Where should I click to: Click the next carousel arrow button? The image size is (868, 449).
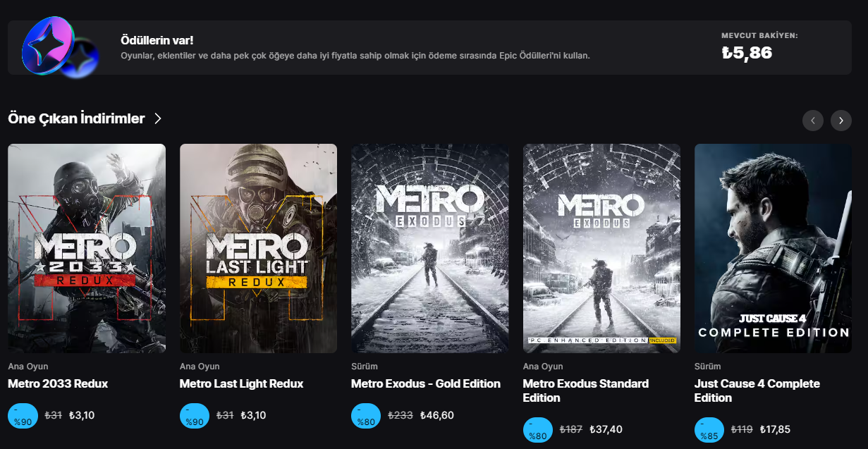(841, 121)
